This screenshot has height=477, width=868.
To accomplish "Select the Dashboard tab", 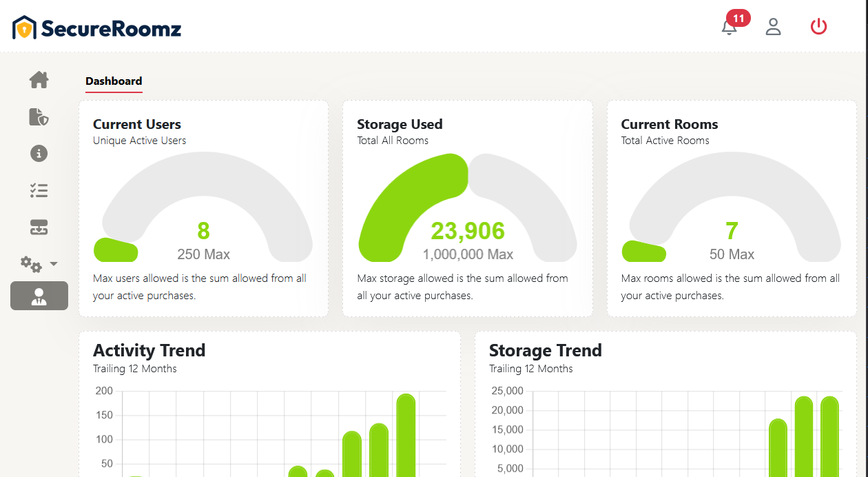I will click(x=113, y=81).
